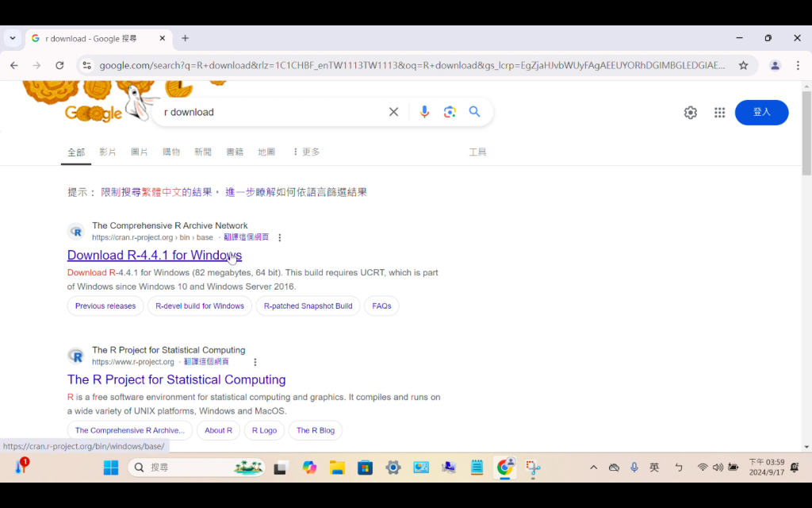Switch to the 購物 tab
The height and width of the screenshot is (508, 812).
point(171,152)
